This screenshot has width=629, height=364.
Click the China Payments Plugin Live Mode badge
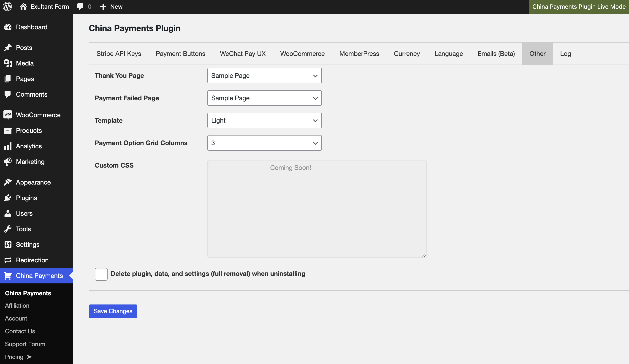pos(579,7)
